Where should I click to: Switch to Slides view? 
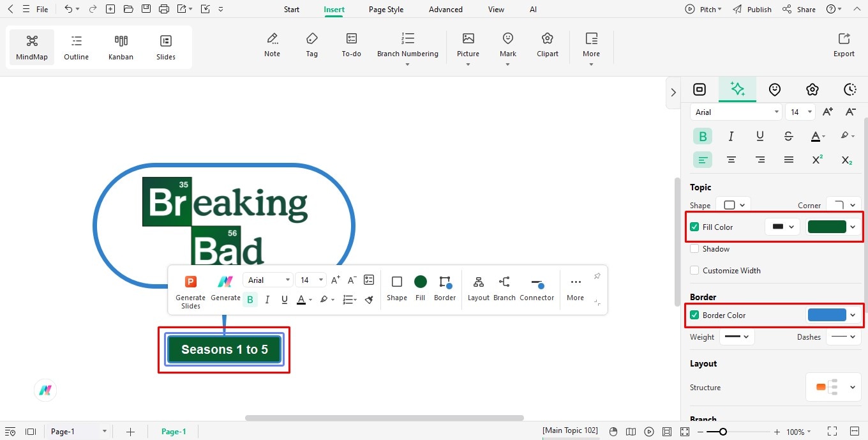pos(166,48)
